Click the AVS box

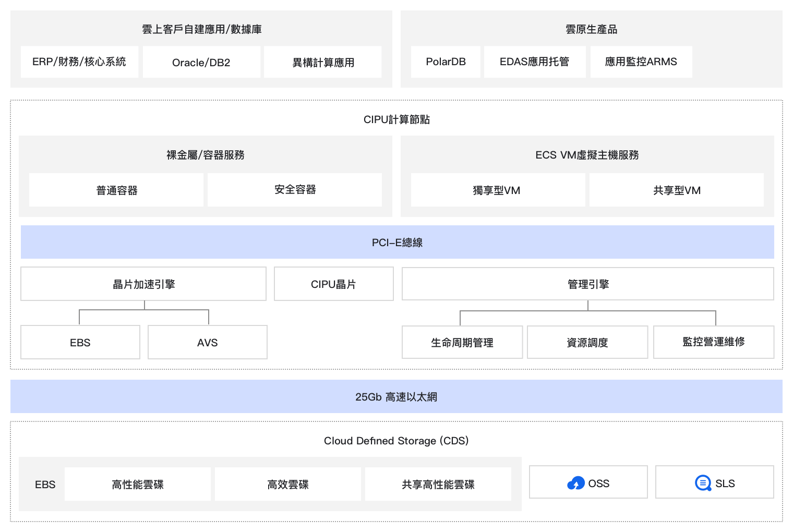coord(208,342)
